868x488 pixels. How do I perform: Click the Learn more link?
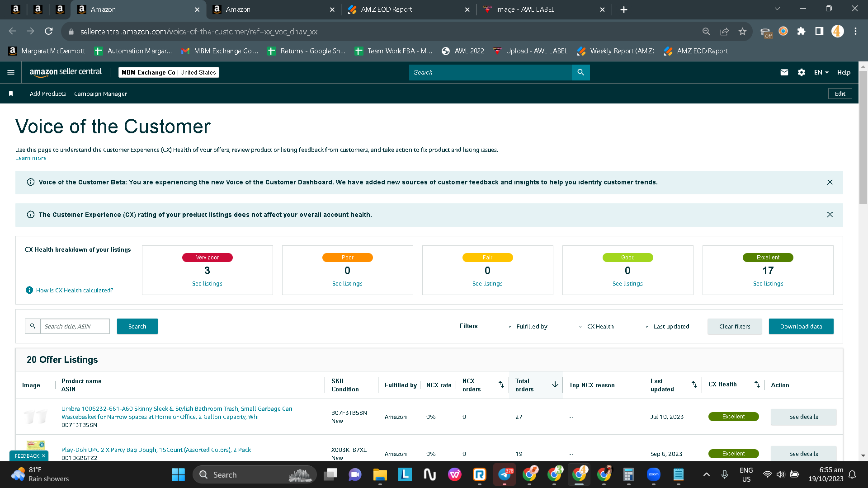[x=31, y=158]
